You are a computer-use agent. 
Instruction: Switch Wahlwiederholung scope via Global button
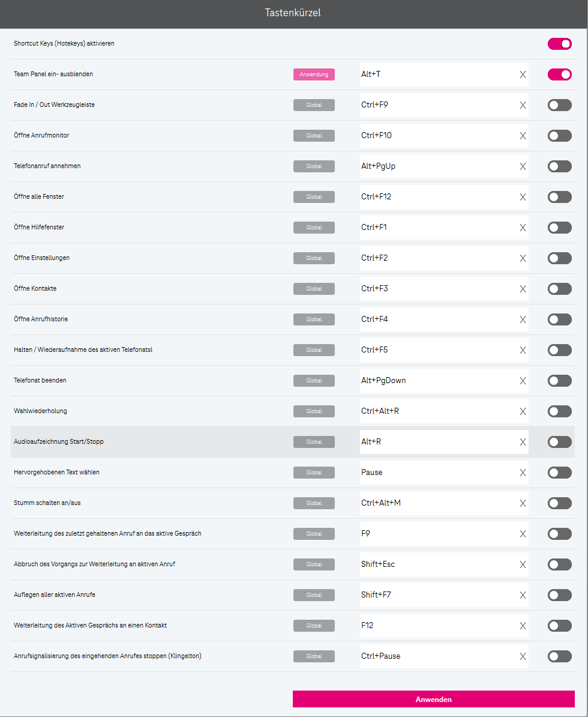[314, 411]
